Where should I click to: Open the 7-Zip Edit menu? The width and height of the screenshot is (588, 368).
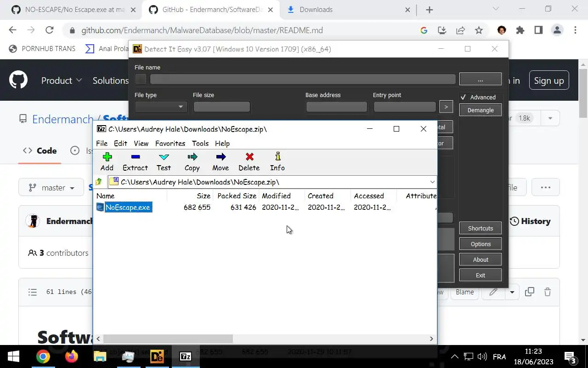tap(120, 144)
